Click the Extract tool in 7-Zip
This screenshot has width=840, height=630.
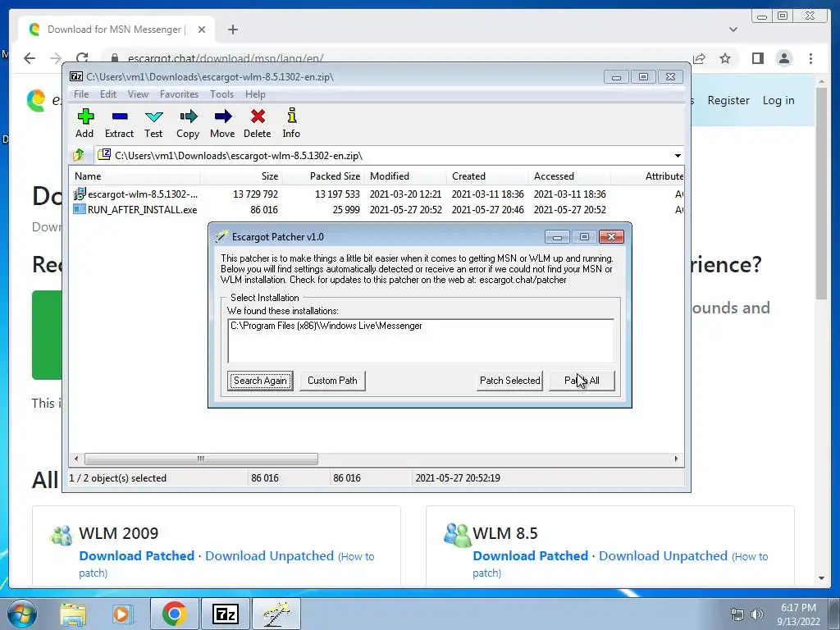(119, 124)
